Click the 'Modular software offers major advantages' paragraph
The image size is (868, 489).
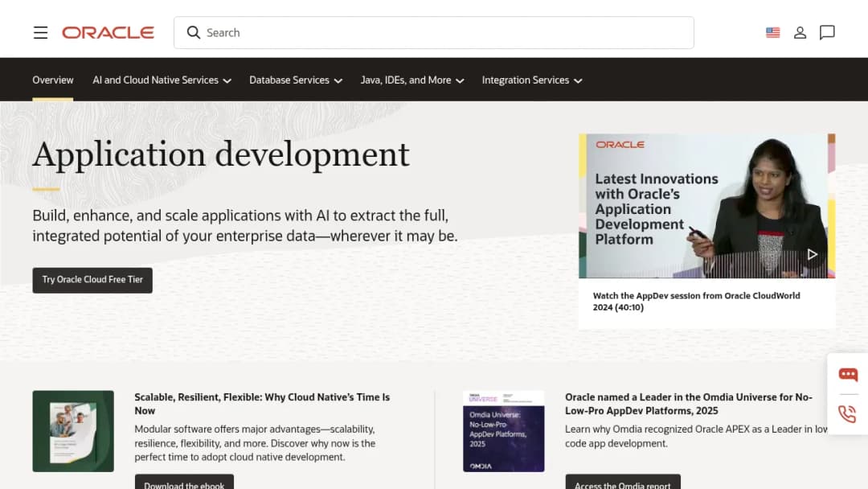256,443
